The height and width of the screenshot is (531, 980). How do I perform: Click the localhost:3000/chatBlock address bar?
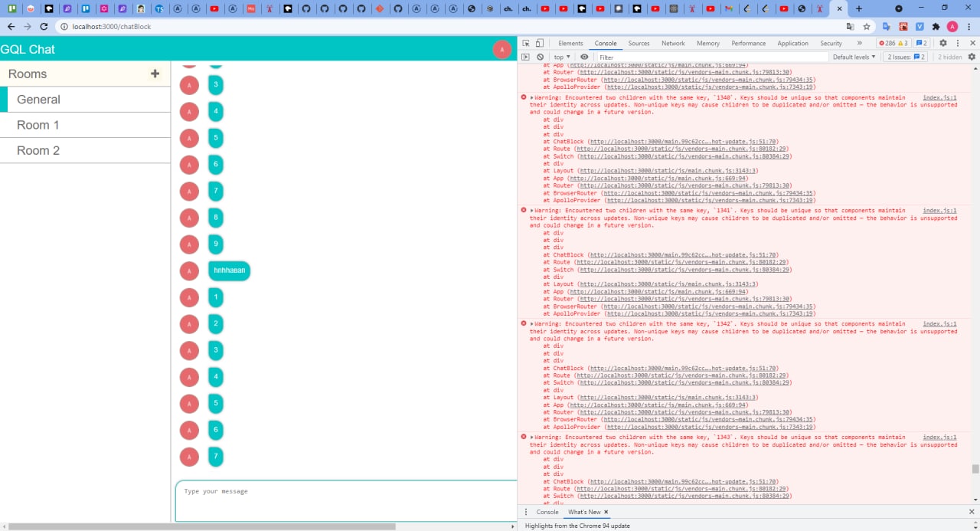click(x=111, y=26)
